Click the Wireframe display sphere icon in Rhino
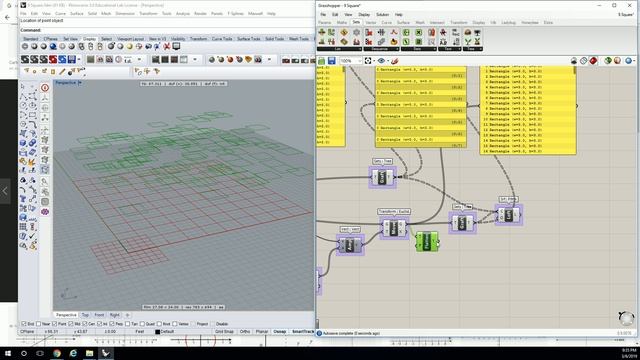Screen dimensions: 640x360 point(25,47)
